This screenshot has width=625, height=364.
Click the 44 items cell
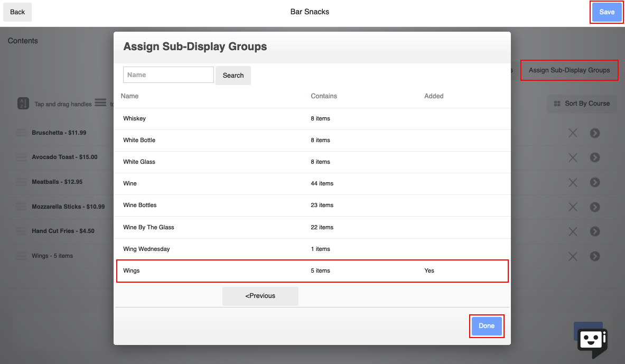[322, 183]
